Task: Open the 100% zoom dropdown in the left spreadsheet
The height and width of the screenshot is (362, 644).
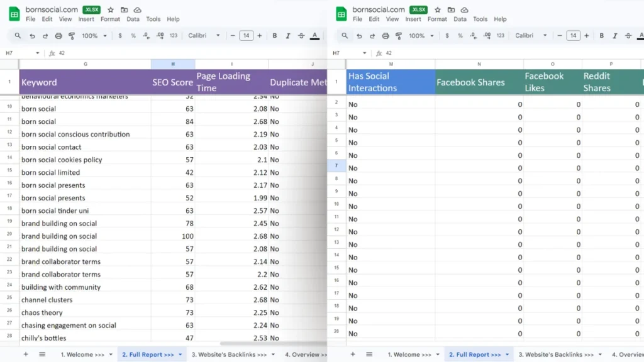Action: pos(94,36)
